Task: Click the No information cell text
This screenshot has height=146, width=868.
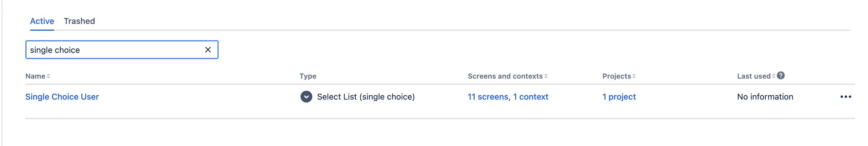Action: click(x=765, y=97)
